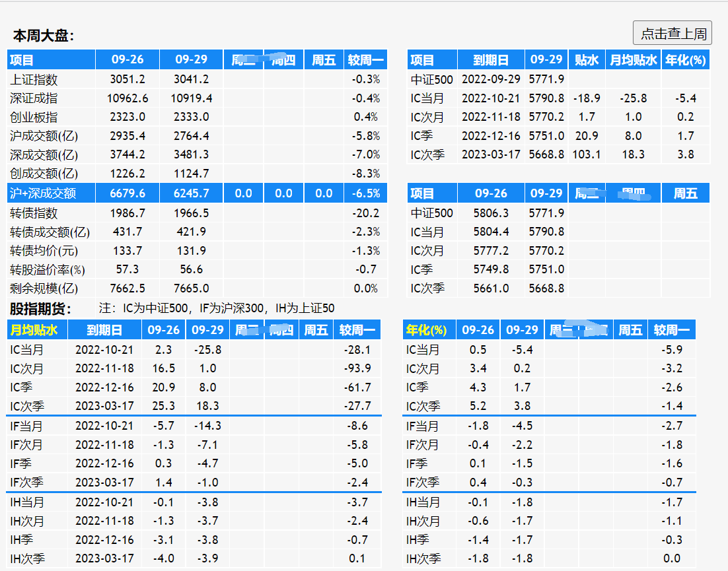Click the -14.3 value for IF当月

(x=207, y=426)
